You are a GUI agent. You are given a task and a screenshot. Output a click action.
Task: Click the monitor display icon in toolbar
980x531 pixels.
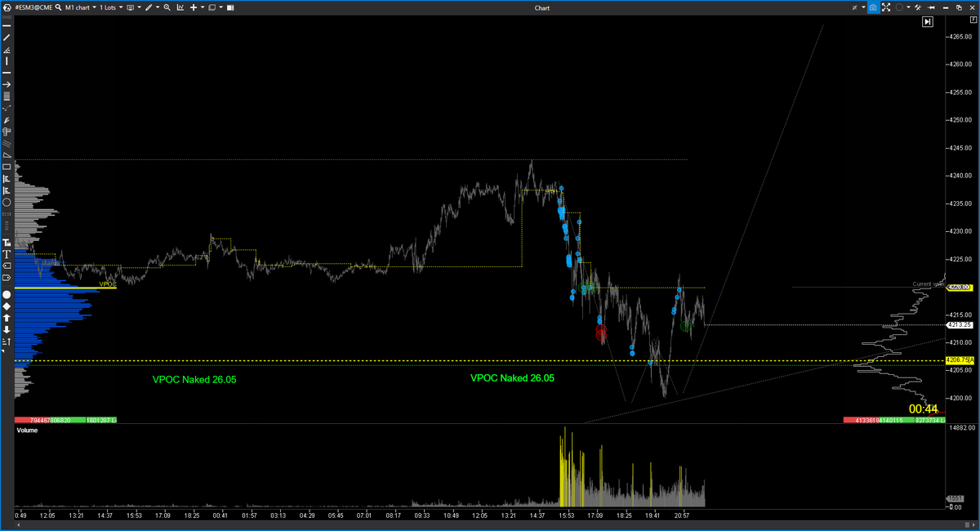[130, 7]
